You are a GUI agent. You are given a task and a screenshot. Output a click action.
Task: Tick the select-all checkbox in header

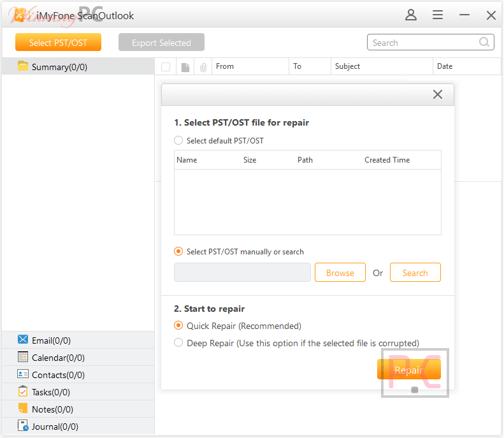pos(166,67)
